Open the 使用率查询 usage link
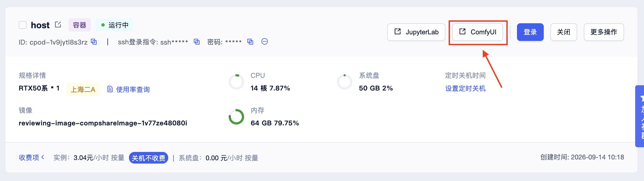644x181 pixels. [133, 89]
